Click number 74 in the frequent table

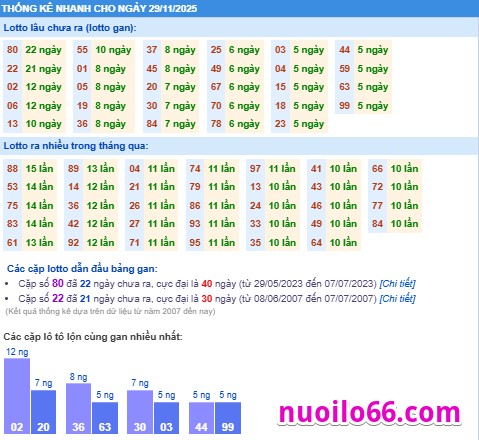(195, 168)
